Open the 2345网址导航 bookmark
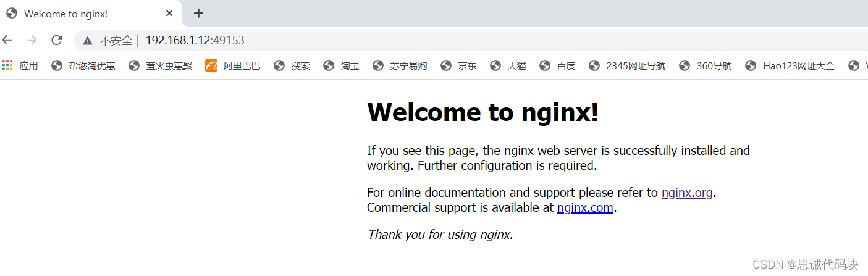 tap(628, 65)
